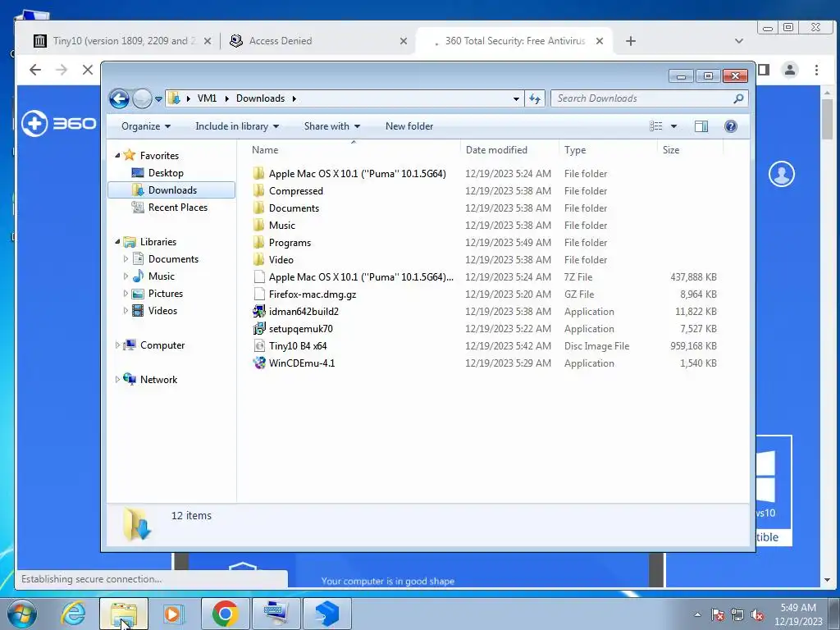The width and height of the screenshot is (840, 630).
Task: Open the Include in library menu
Action: pos(237,126)
